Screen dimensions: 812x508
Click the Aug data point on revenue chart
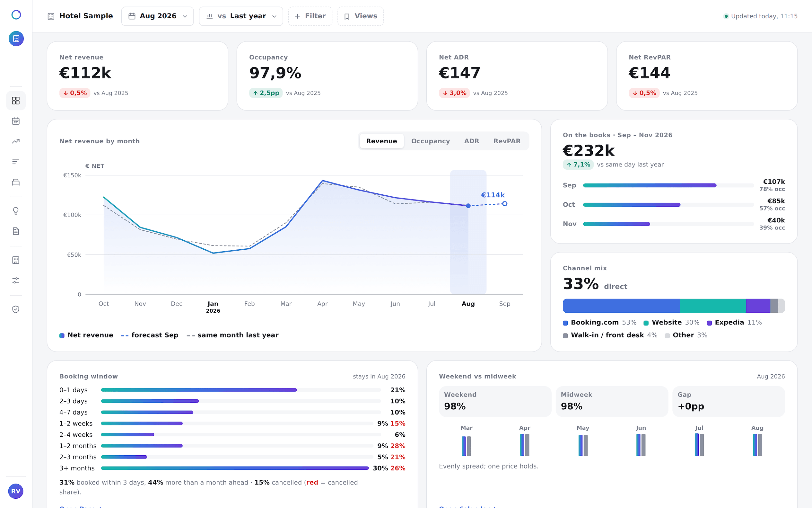click(x=468, y=206)
